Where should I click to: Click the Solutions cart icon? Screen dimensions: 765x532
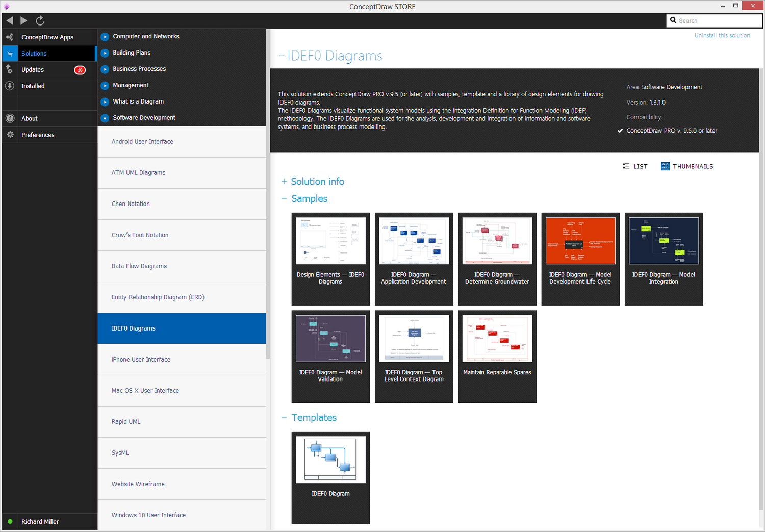[10, 54]
